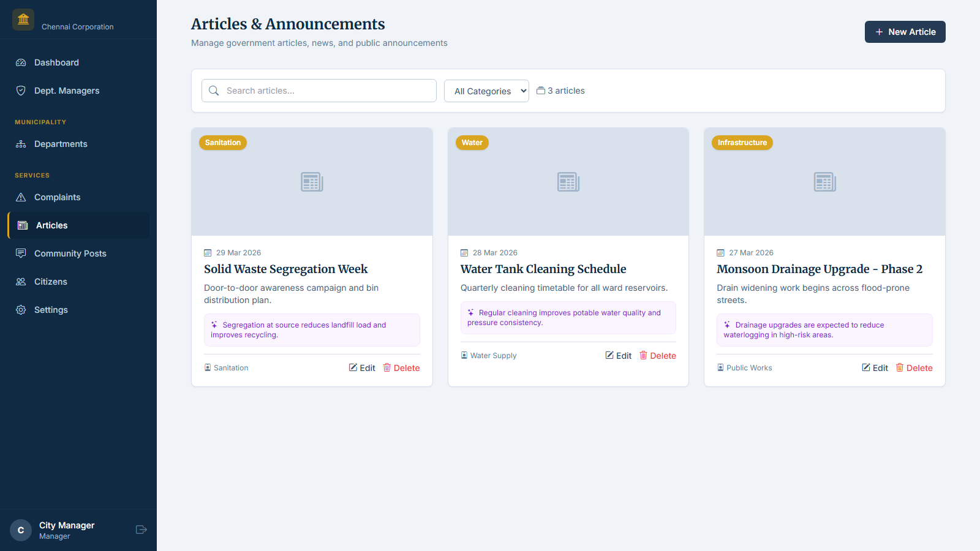Click the sparkle icon in Monsoon Drainage insight
Screen dimensions: 980x551
coord(727,324)
